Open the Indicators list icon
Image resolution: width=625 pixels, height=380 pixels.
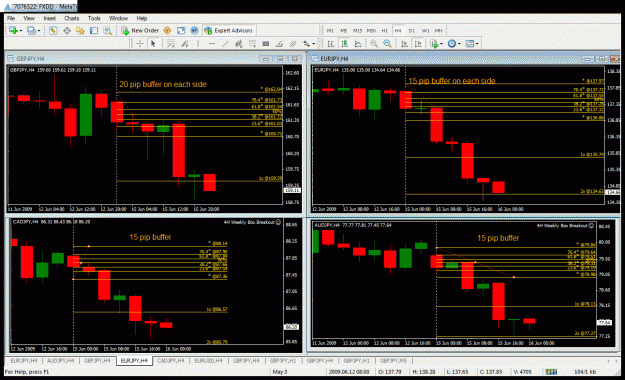coord(434,44)
